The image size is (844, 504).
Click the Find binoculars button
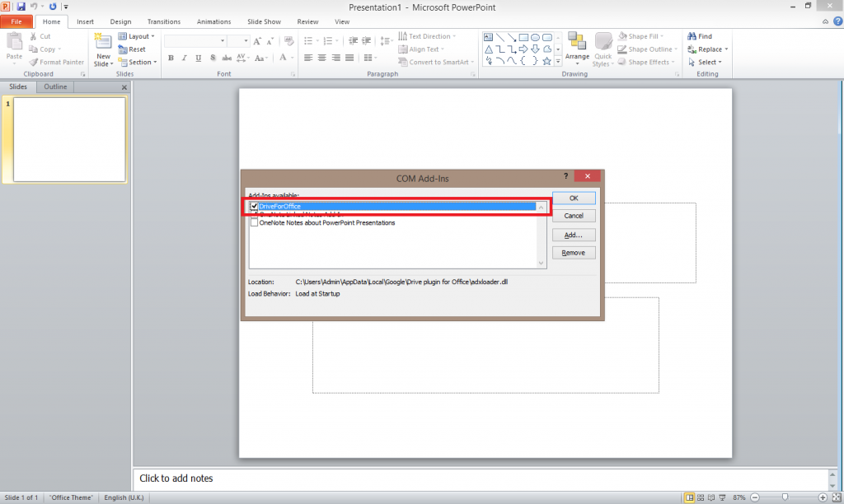[x=700, y=36]
